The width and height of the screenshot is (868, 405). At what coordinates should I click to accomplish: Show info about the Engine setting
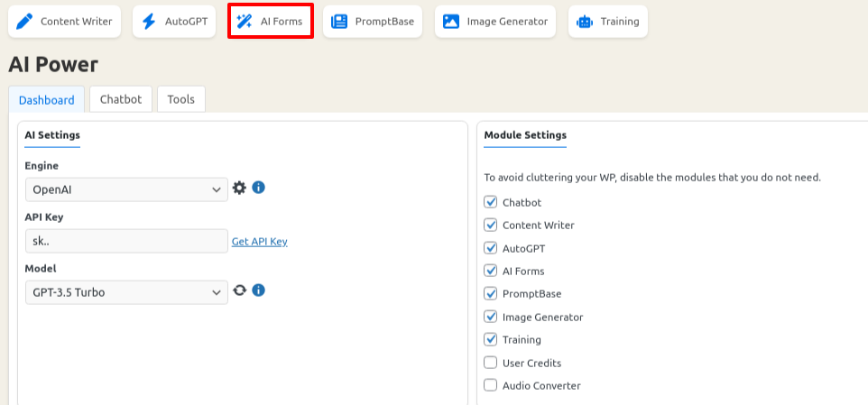259,188
